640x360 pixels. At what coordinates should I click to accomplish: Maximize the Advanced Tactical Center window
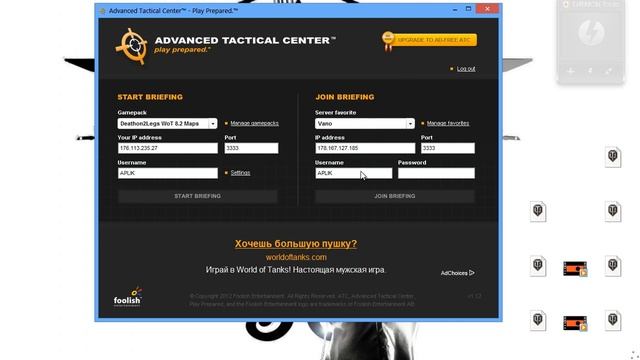[x=469, y=9]
